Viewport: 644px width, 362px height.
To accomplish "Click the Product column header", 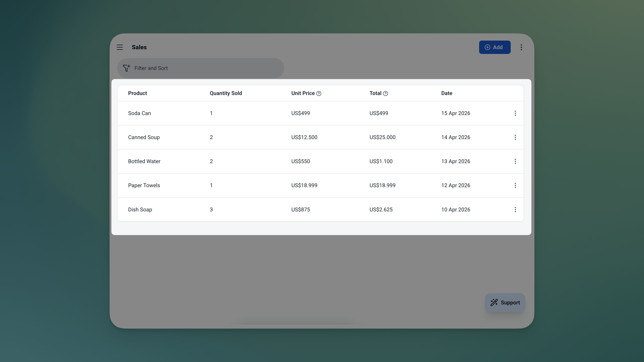I will point(137,93).
